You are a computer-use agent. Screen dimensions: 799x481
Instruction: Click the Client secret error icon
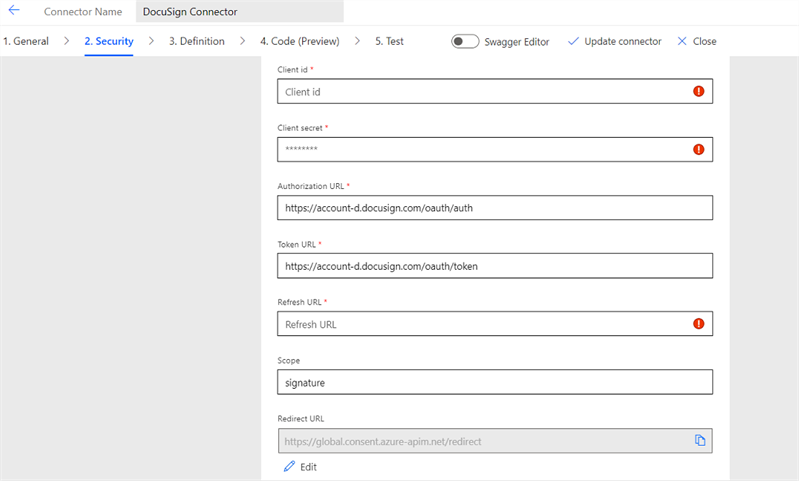coord(698,149)
